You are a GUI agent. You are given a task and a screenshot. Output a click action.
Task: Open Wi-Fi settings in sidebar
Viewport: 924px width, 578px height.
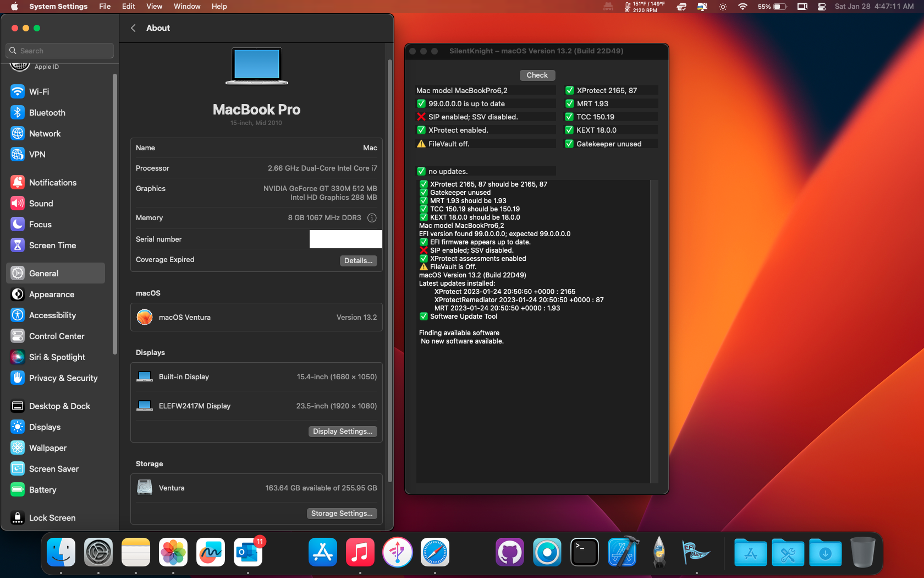38,91
